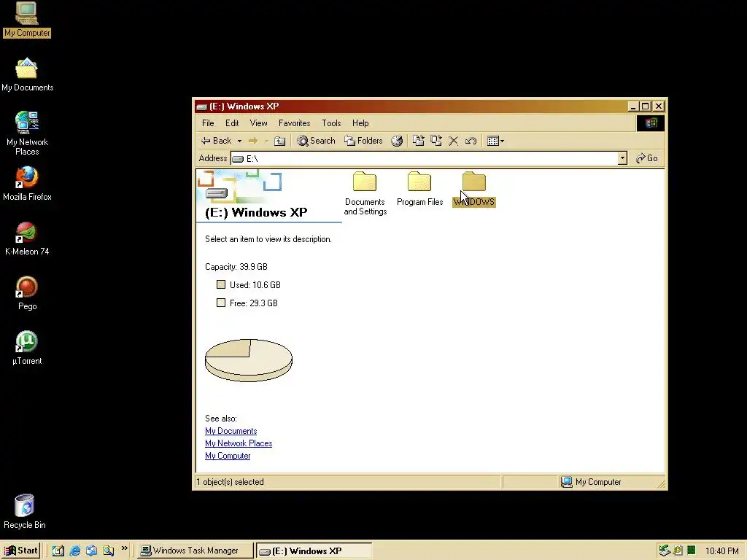Image resolution: width=747 pixels, height=560 pixels.
Task: Open the Tools menu
Action: [331, 123]
